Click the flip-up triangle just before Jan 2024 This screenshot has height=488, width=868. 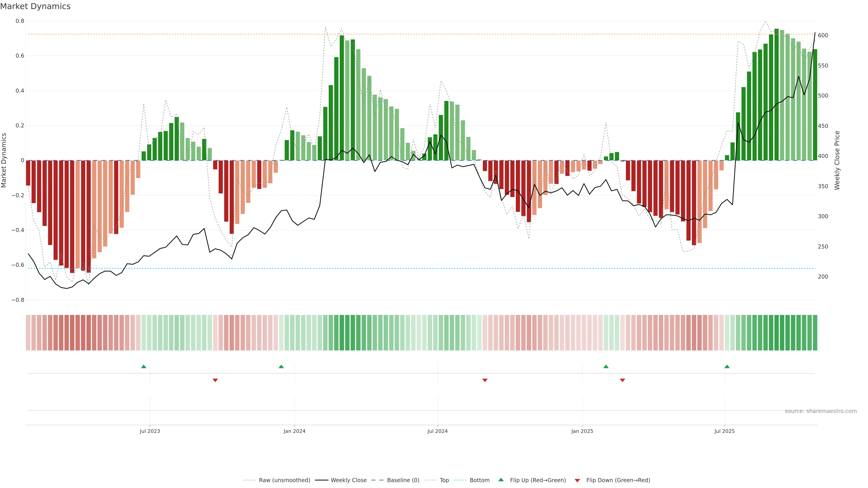pos(281,366)
